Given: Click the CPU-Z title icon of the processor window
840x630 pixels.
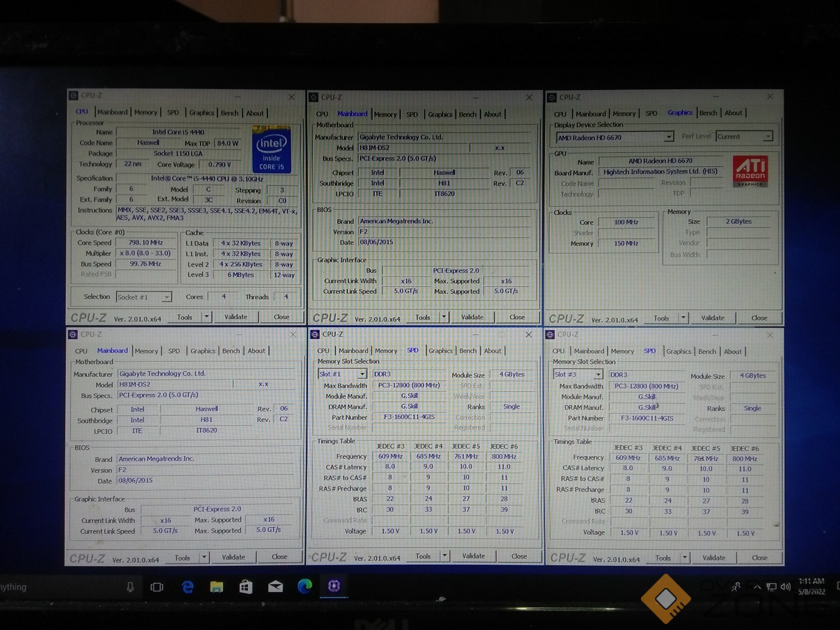Looking at the screenshot, I should click(x=73, y=95).
